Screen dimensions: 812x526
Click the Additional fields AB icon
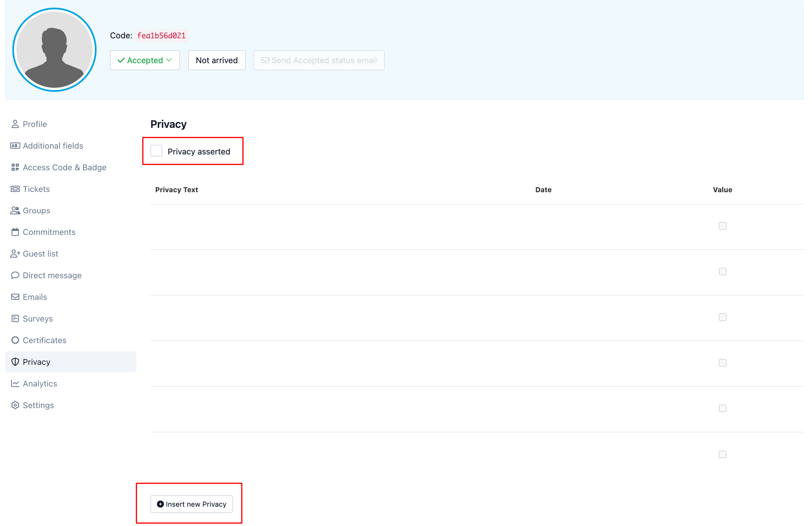(x=15, y=146)
